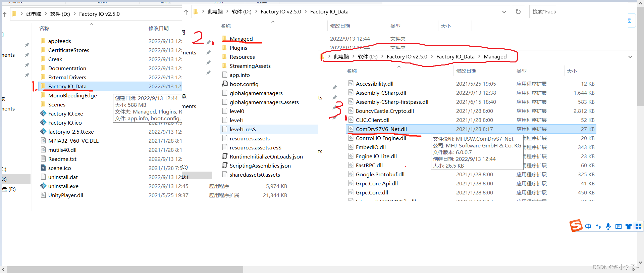
Task: Select the level0 file
Action: (x=237, y=111)
